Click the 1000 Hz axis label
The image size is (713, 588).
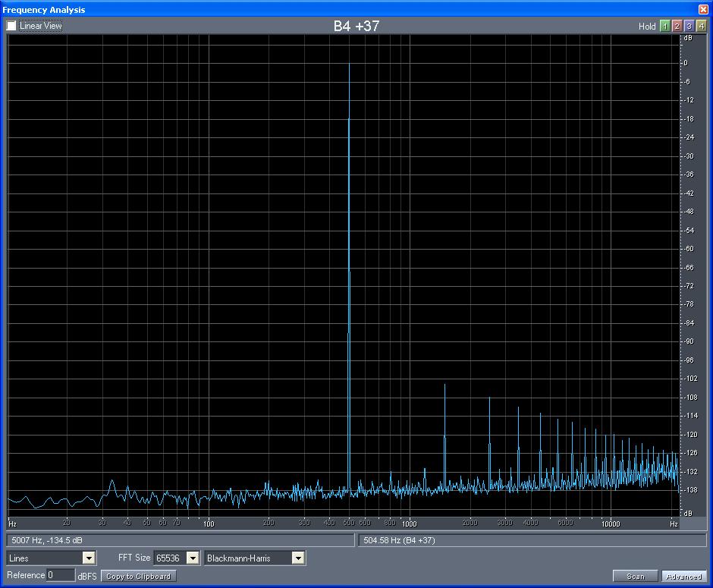pyautogui.click(x=410, y=524)
